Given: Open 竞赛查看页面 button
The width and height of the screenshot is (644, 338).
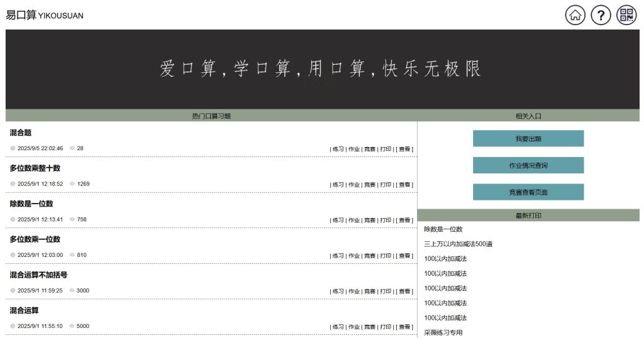Looking at the screenshot, I should point(528,192).
